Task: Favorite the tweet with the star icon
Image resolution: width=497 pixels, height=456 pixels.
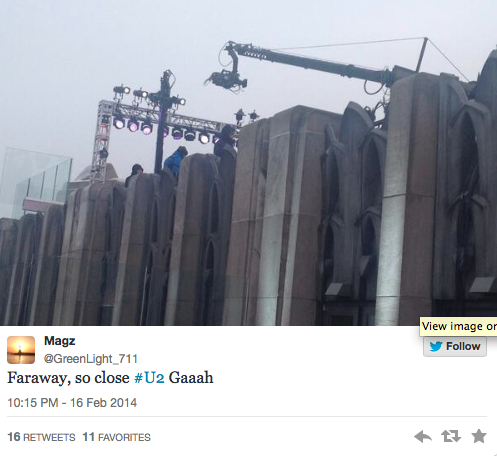Action: (479, 436)
